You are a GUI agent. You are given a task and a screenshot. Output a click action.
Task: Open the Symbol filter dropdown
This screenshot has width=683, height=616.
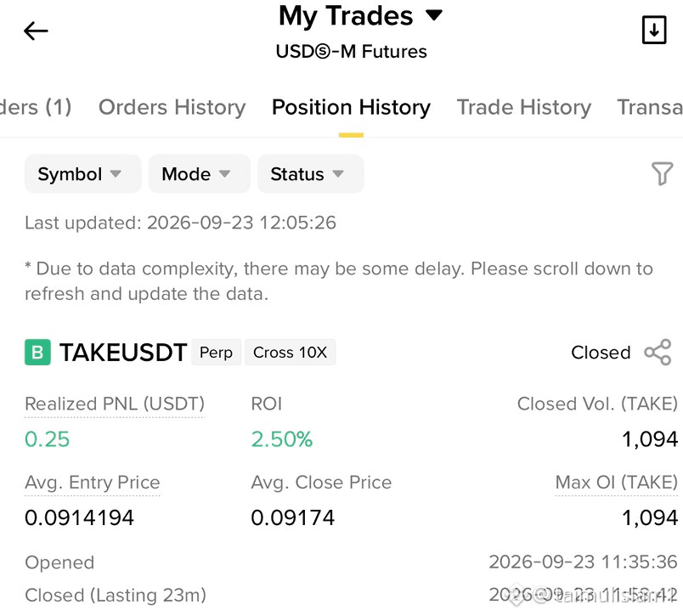(x=82, y=174)
